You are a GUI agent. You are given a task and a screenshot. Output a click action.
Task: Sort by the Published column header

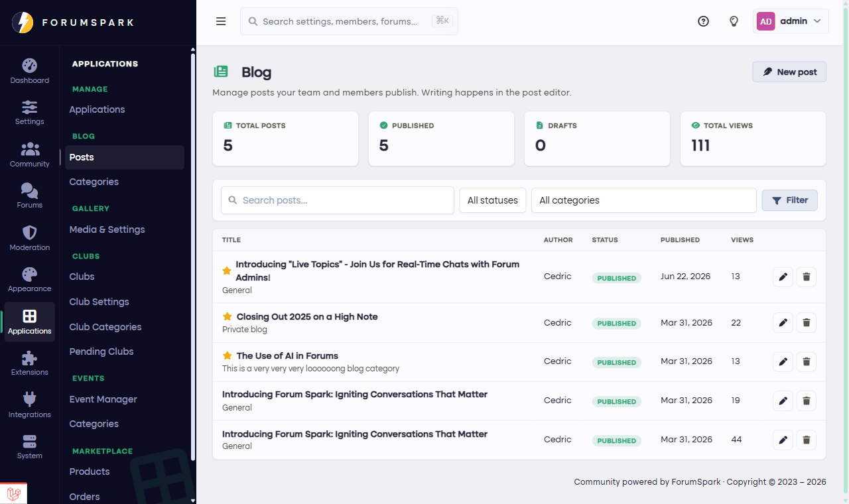coord(680,240)
